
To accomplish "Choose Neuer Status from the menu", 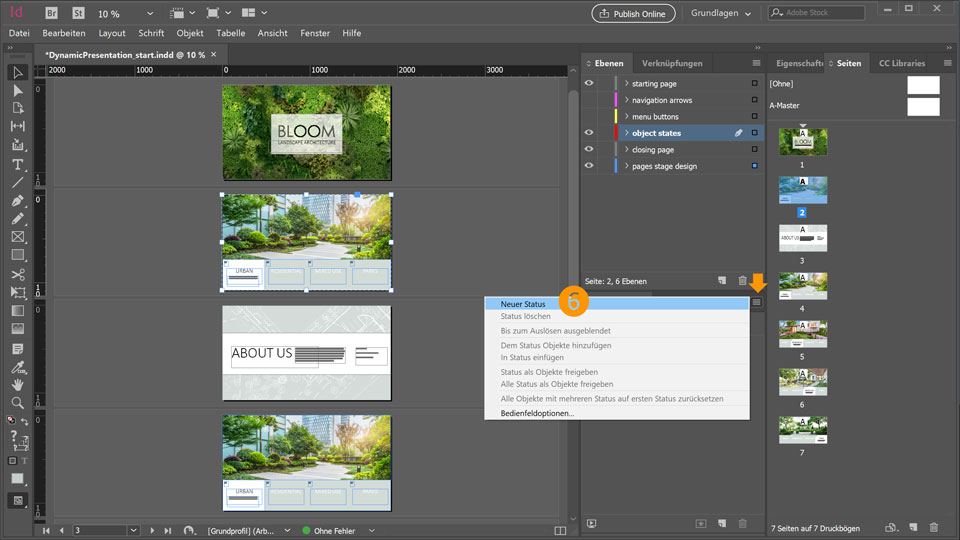I will pos(523,304).
